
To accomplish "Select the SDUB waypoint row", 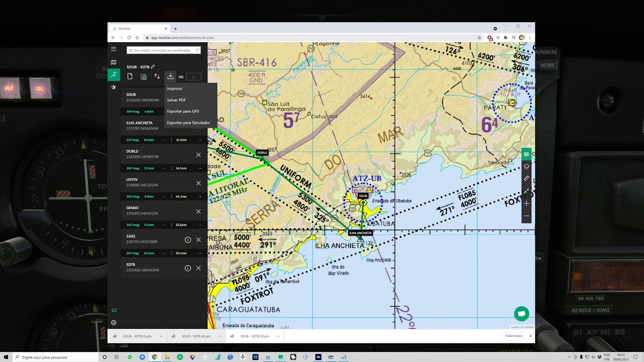I will 143,98.
